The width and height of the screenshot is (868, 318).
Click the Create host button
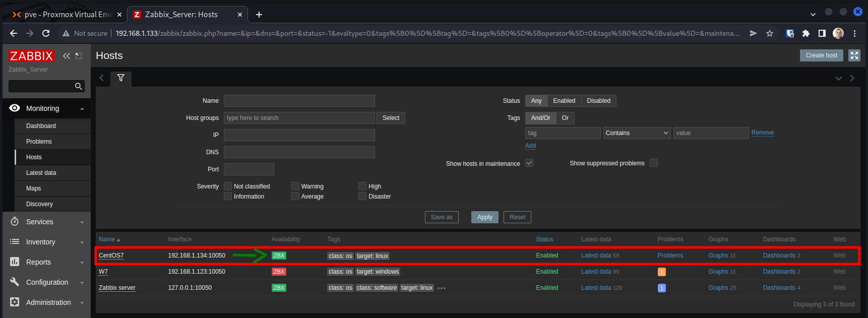pos(821,55)
